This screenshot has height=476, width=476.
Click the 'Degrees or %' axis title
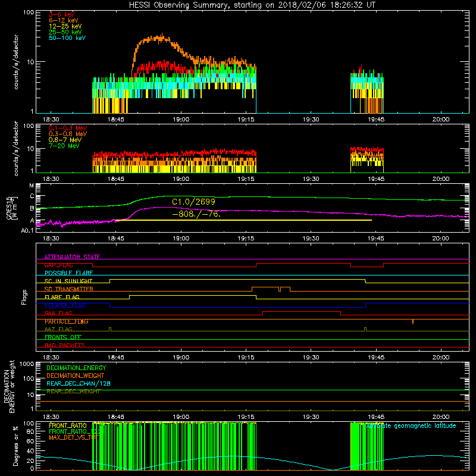[15, 446]
